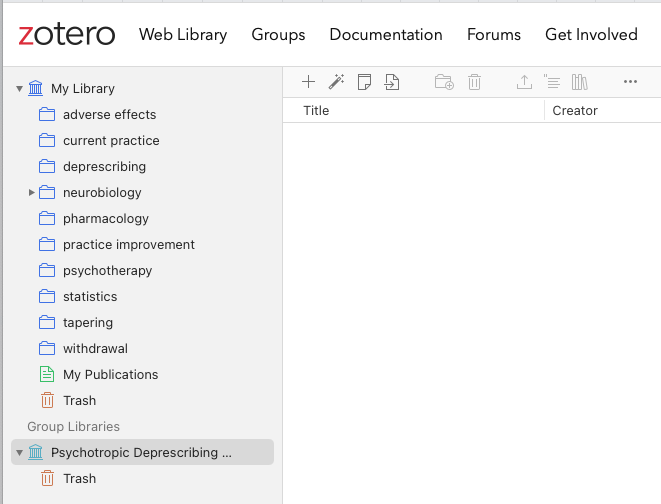Click the Export upload icon
The image size is (661, 504).
524,82
